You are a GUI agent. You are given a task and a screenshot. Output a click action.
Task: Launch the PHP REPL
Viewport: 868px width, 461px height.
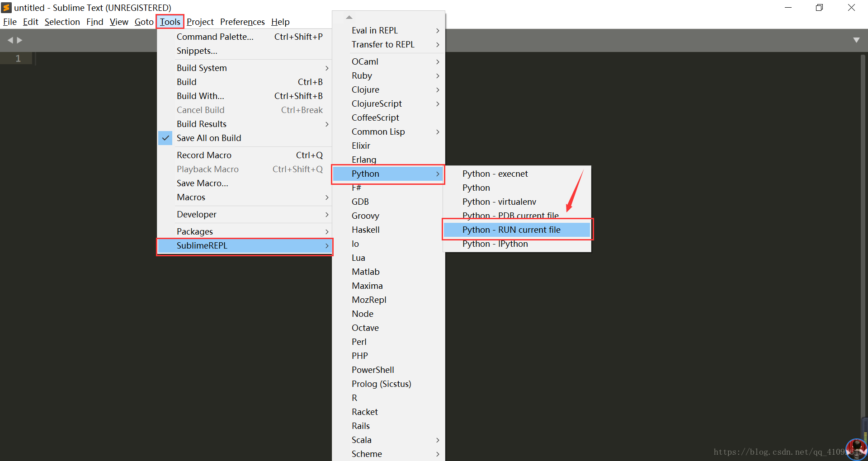click(x=388, y=356)
